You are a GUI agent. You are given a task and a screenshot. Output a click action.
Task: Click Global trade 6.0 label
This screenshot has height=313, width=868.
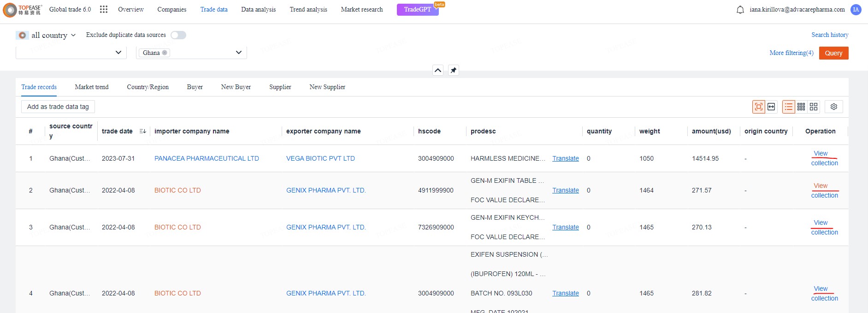pyautogui.click(x=70, y=9)
